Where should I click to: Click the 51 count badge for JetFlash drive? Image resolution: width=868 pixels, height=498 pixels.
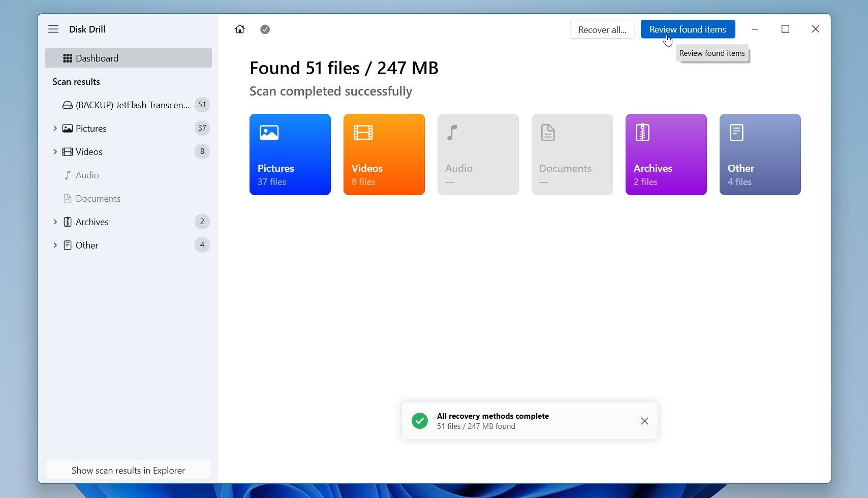pyautogui.click(x=202, y=105)
